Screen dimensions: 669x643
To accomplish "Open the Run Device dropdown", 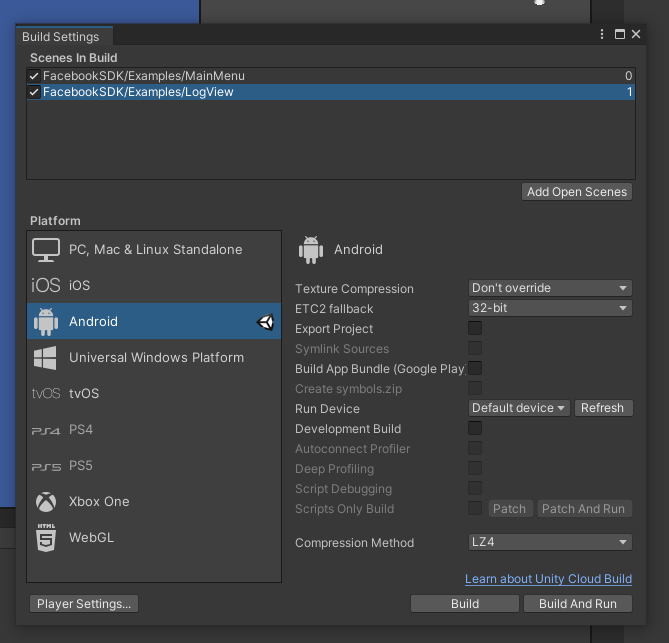I will click(x=519, y=408).
